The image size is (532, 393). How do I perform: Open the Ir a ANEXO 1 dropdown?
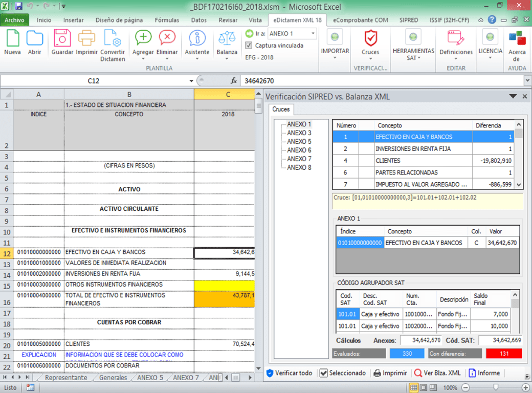(313, 33)
